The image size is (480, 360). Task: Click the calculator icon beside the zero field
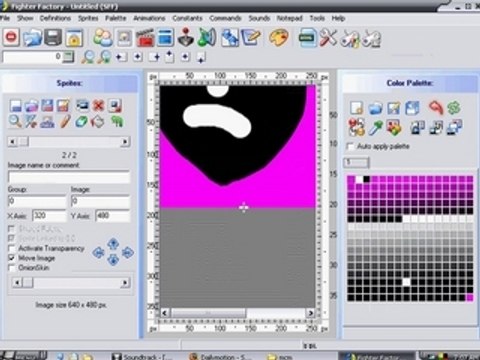68,57
